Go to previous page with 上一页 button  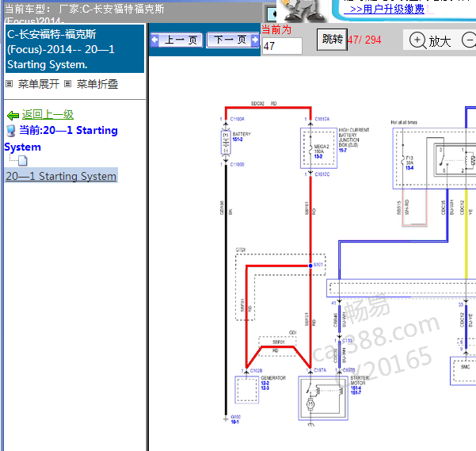177,40
